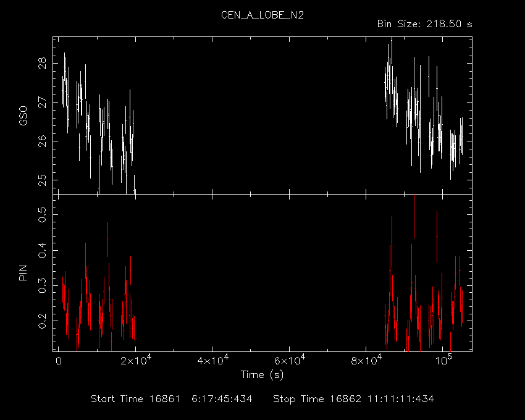This screenshot has width=525, height=420.
Task: Select the 'Bin Size: 218.50 s' label
Action: pos(424,24)
